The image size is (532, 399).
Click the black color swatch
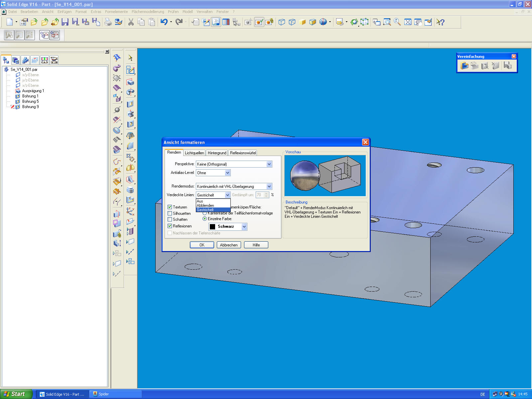pyautogui.click(x=212, y=226)
